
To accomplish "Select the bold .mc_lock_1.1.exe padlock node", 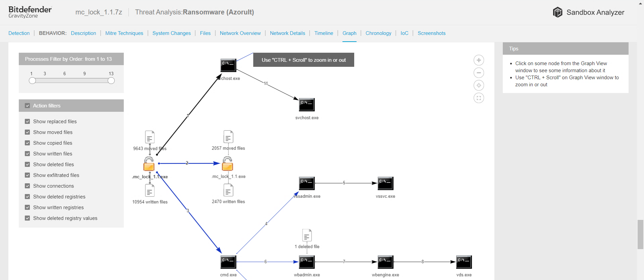I will 149,164.
